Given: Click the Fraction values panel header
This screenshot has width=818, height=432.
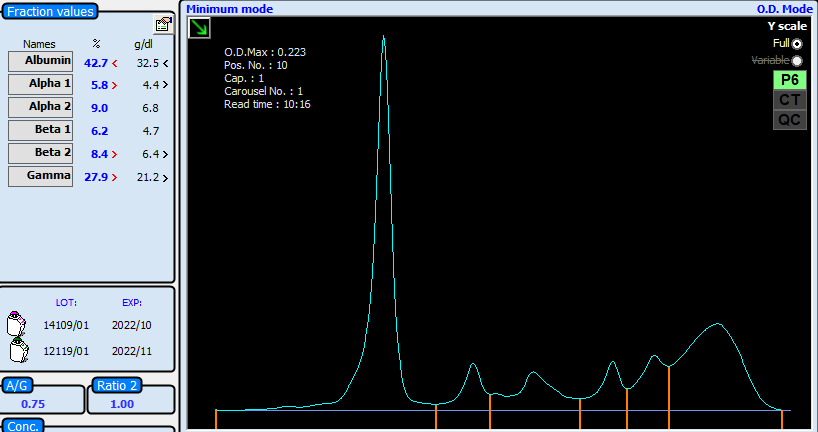Looking at the screenshot, I should tap(50, 12).
